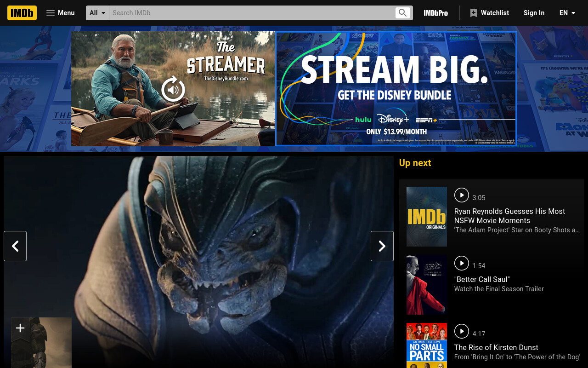588x368 pixels.
Task: Play the Ryan Reynolds video
Action: pyautogui.click(x=462, y=195)
